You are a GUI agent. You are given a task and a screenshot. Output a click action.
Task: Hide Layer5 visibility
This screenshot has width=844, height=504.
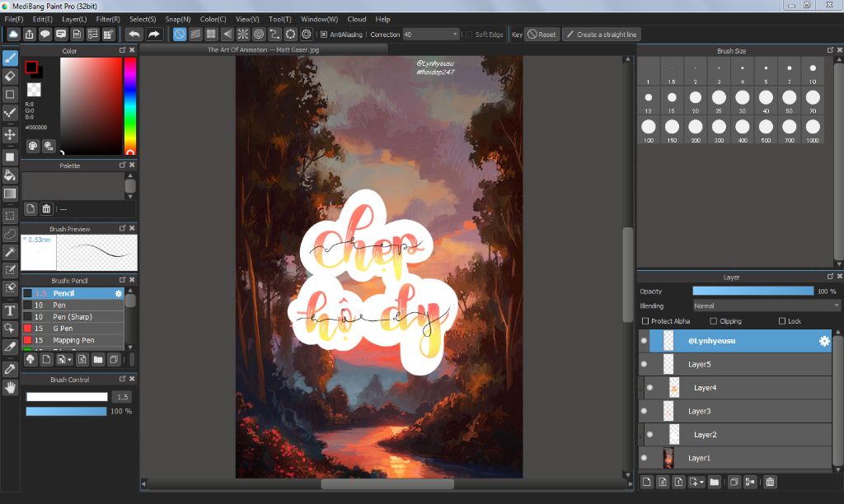tap(644, 364)
